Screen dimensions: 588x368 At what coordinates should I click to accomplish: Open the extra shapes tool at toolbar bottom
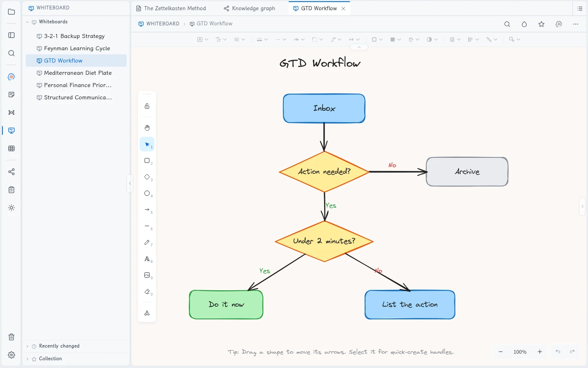(x=147, y=313)
